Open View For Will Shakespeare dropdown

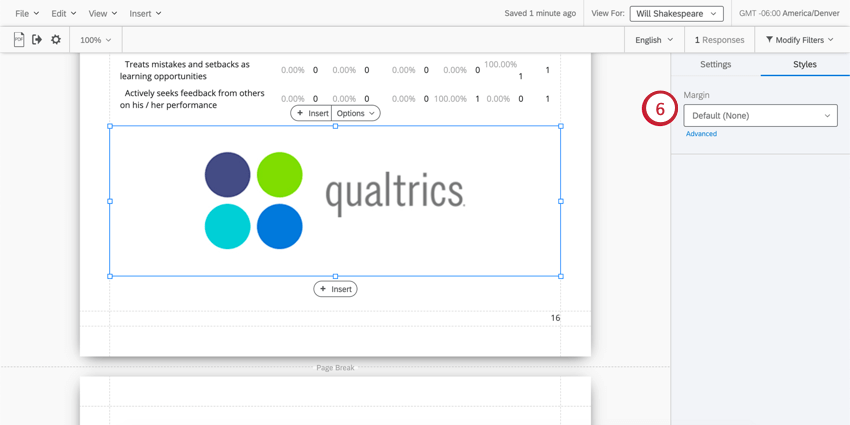click(x=677, y=14)
